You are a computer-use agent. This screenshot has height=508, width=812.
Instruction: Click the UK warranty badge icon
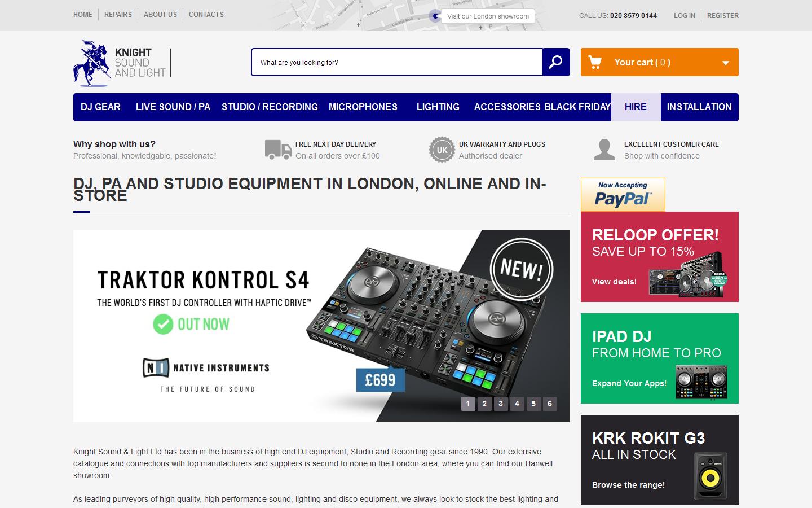[x=442, y=150]
